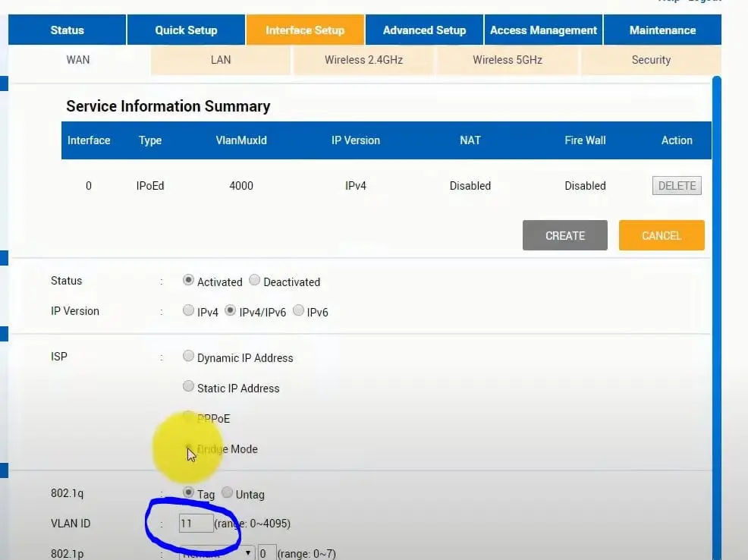Click the VLAN ID input field

[196, 524]
